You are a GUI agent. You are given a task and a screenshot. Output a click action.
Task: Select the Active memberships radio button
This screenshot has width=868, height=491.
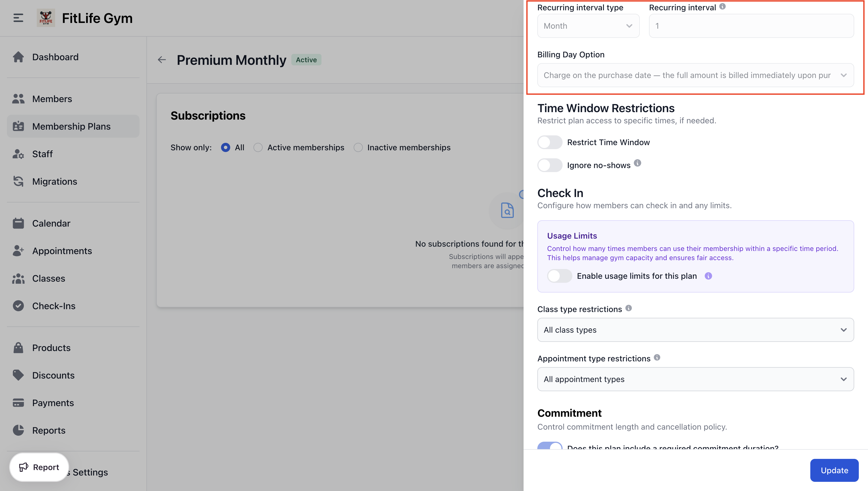(x=258, y=147)
